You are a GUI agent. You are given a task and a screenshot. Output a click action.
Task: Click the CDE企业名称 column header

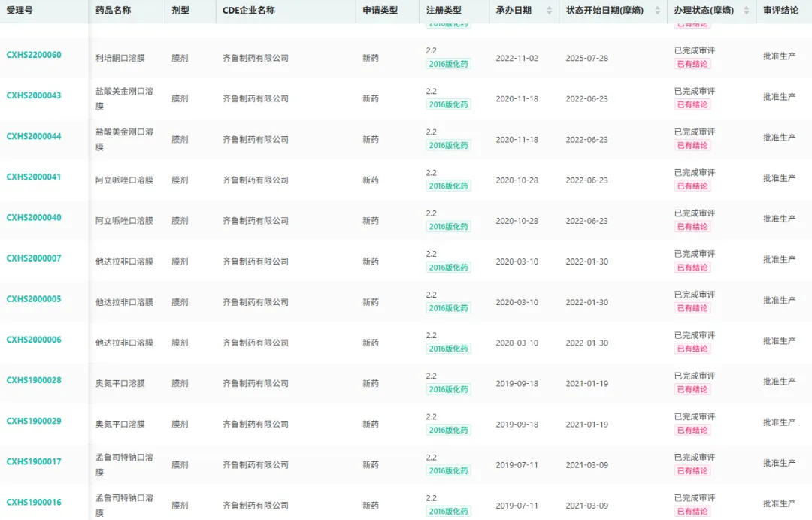click(x=249, y=11)
